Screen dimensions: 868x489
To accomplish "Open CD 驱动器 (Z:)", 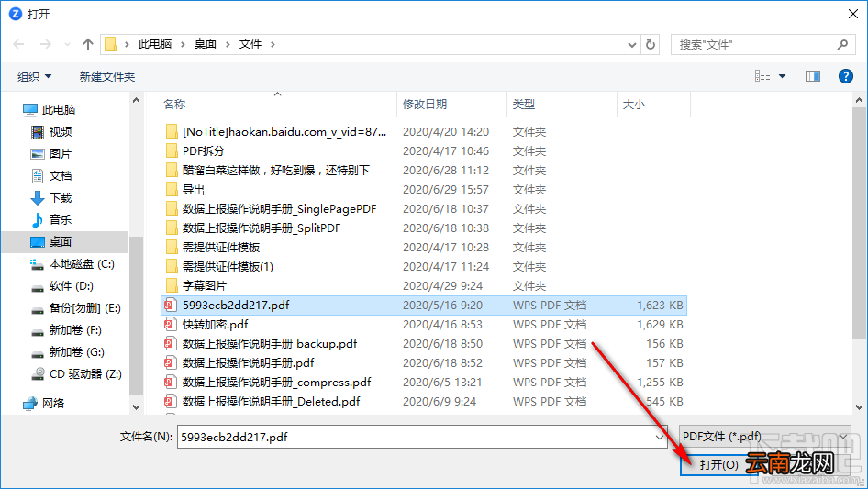I will pyautogui.click(x=76, y=373).
